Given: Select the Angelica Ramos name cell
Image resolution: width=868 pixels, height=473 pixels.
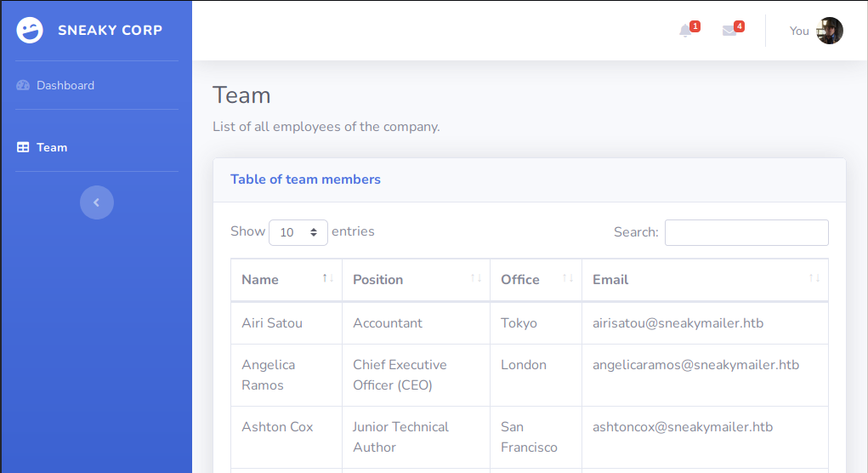Looking at the screenshot, I should tap(269, 374).
